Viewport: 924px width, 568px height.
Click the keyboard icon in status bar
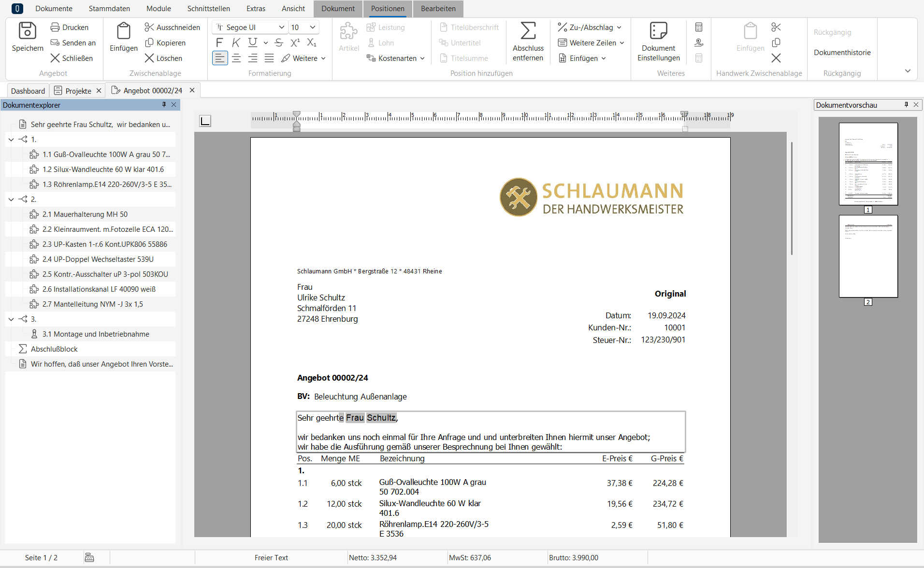click(89, 558)
